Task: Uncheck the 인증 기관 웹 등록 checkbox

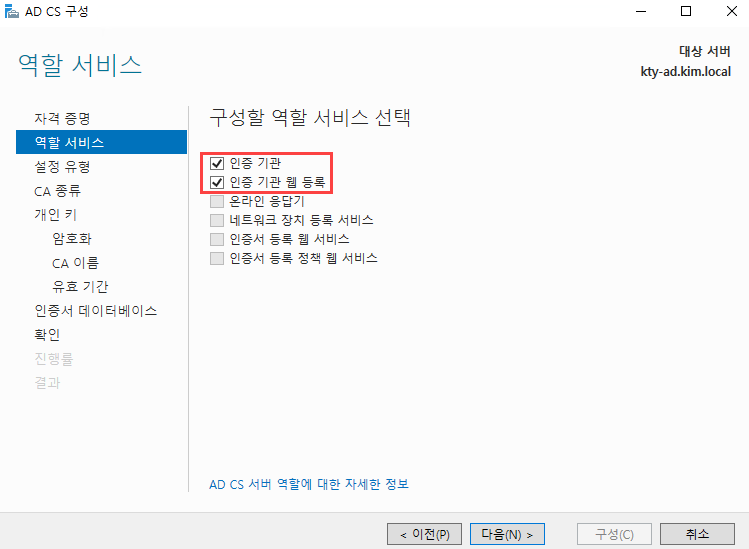Action: (x=217, y=182)
